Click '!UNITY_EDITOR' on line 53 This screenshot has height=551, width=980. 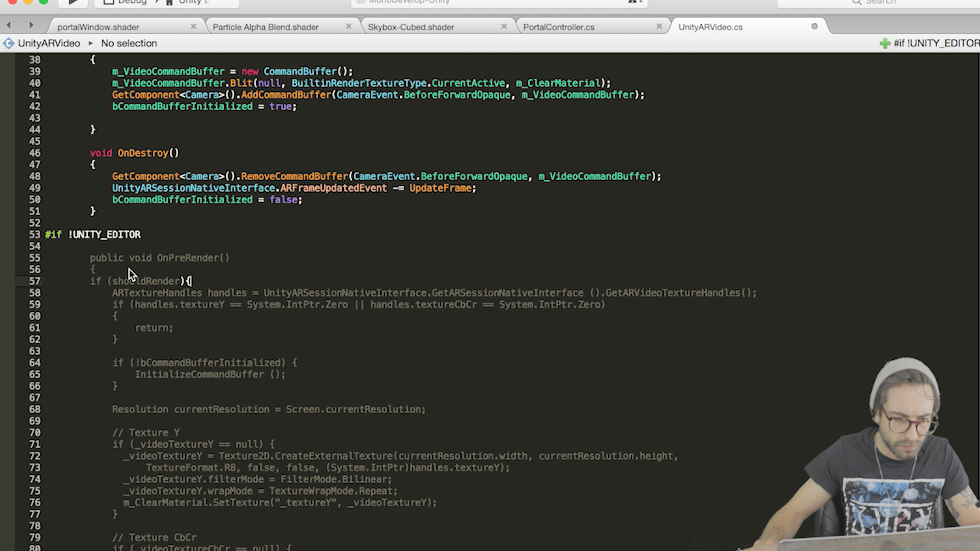click(105, 235)
